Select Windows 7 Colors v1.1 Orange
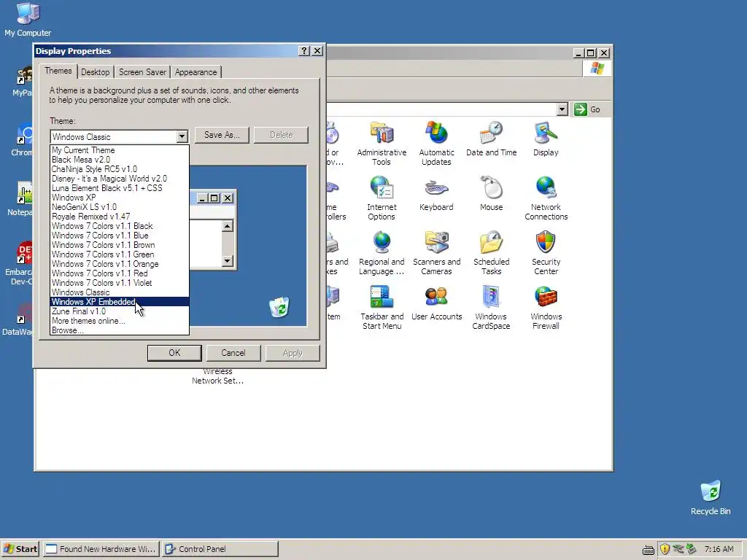Viewport: 747px width, 560px height. click(120, 264)
